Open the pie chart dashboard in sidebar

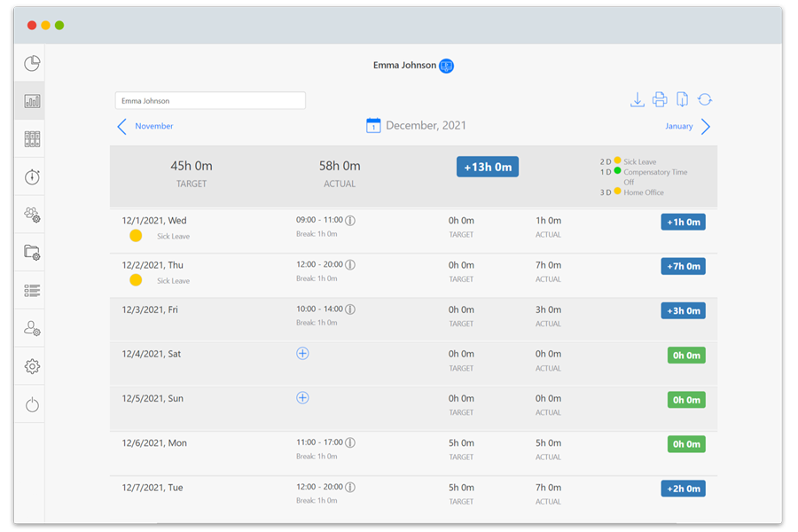tap(32, 64)
